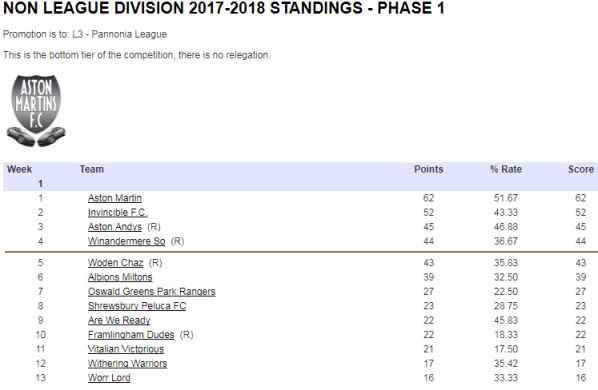Screen dimensions: 598x390
Task: Select the Aston Andys team link
Action: click(x=115, y=227)
